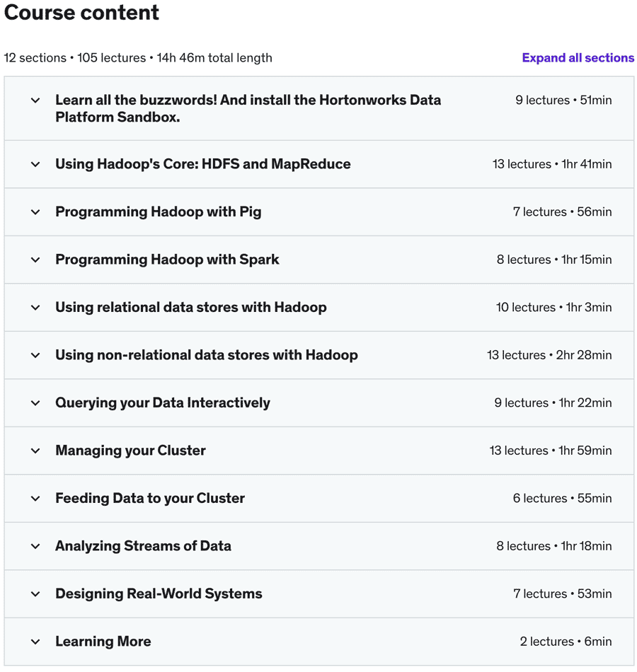Open the Managing your Cluster section title
The height and width of the screenshot is (672, 637).
click(130, 451)
